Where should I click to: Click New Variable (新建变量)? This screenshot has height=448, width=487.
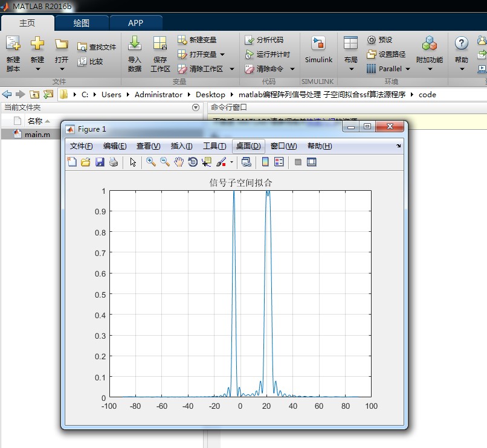click(197, 40)
